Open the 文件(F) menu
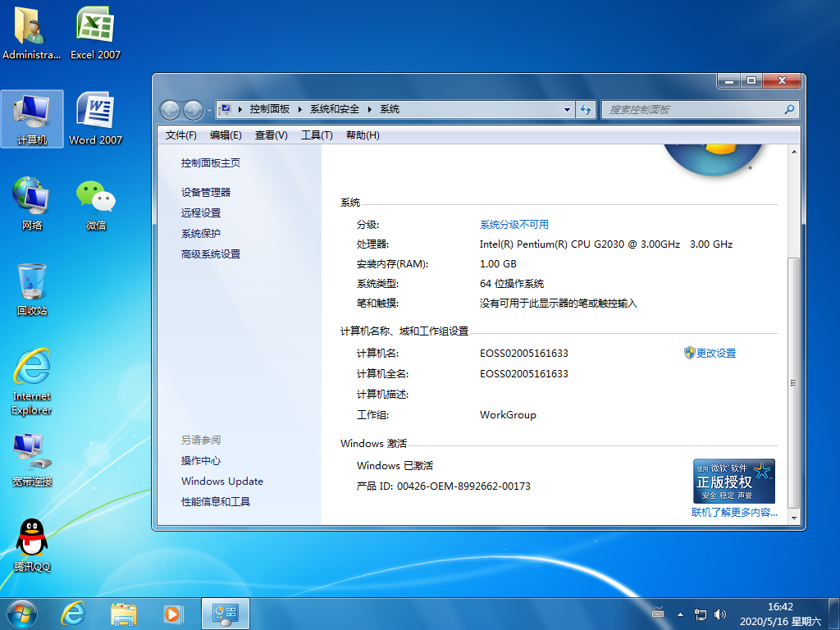 [181, 135]
